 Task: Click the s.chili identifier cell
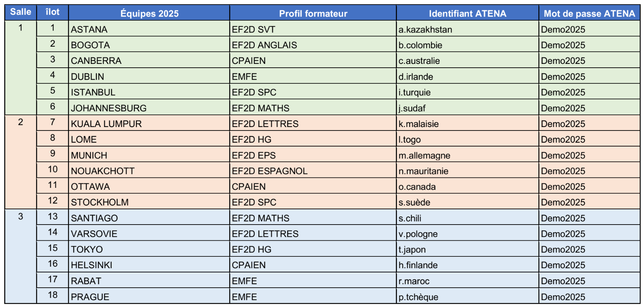(467, 217)
